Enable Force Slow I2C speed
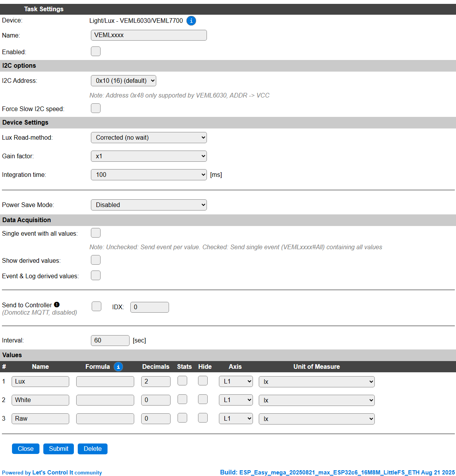456x476 pixels. point(96,108)
